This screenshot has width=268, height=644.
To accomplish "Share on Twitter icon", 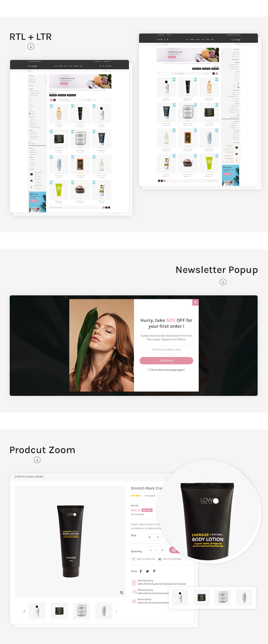I will [147, 571].
